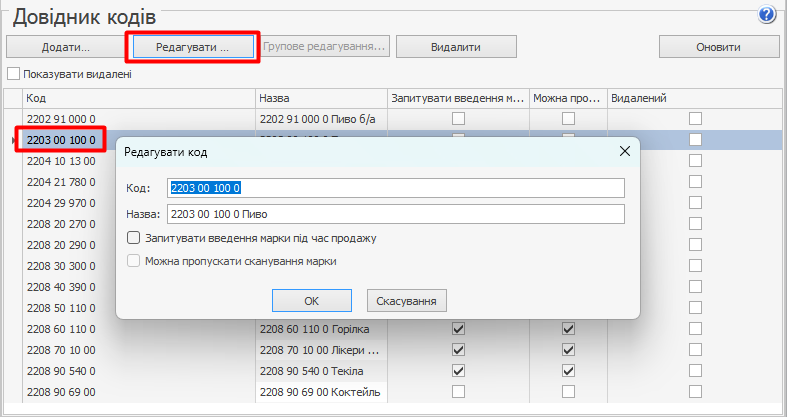
Task: Refresh list with Оновити button
Action: (x=718, y=47)
